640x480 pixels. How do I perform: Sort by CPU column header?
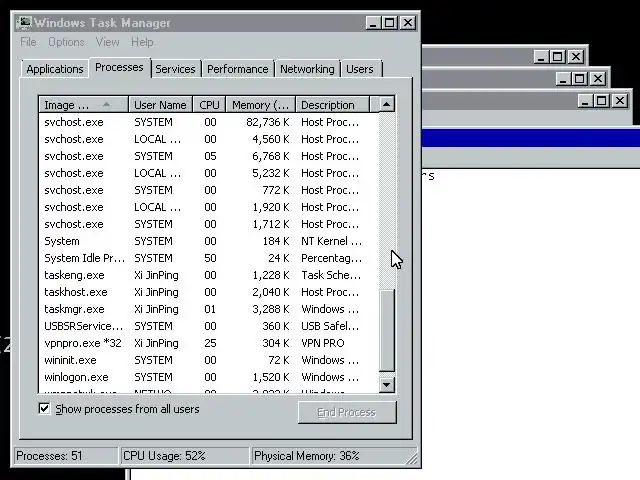click(209, 105)
